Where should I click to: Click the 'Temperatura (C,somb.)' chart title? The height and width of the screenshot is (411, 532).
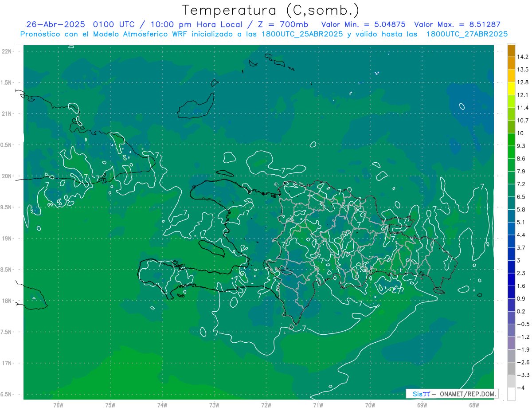pyautogui.click(x=271, y=10)
